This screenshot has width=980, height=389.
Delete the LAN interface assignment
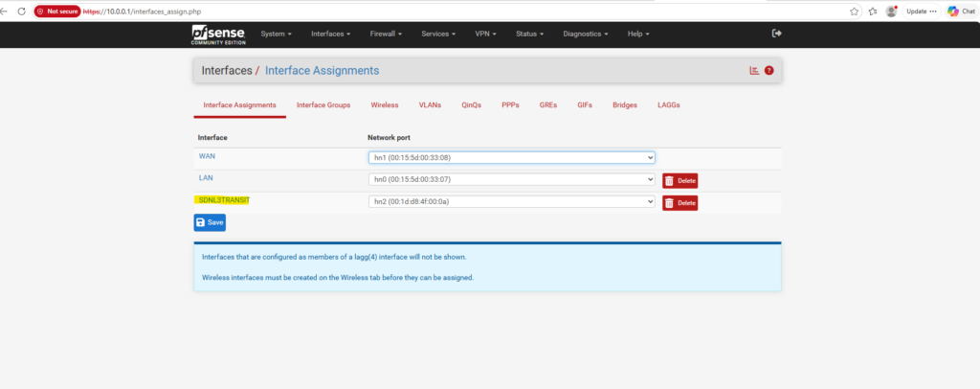[x=680, y=181]
